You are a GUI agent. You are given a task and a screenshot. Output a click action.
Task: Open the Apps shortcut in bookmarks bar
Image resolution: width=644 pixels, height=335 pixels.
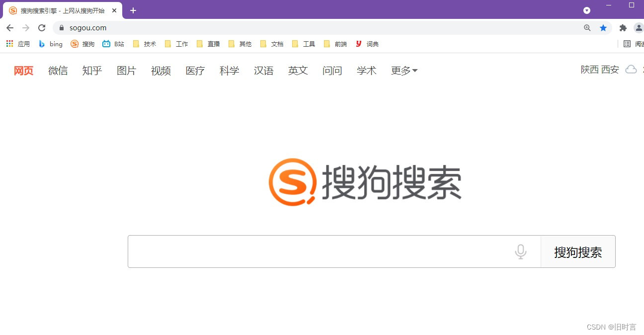(x=18, y=44)
